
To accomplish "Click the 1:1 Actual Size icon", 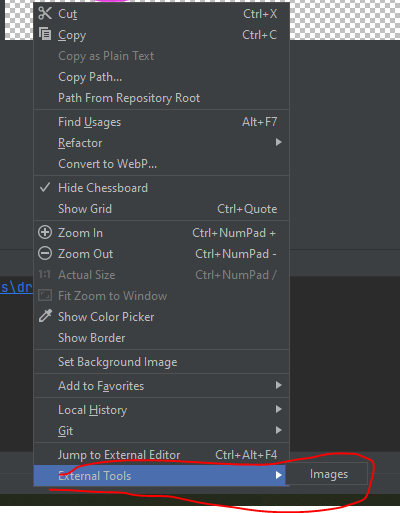I will (44, 274).
